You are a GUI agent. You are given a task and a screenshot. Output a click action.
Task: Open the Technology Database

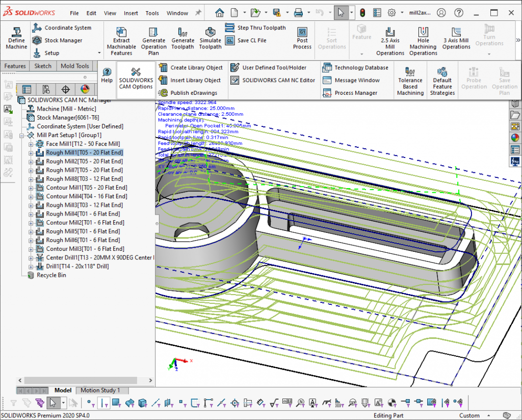[x=357, y=67]
